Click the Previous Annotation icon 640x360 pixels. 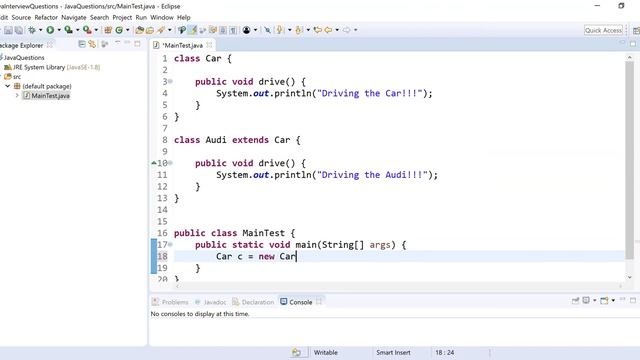298,30
